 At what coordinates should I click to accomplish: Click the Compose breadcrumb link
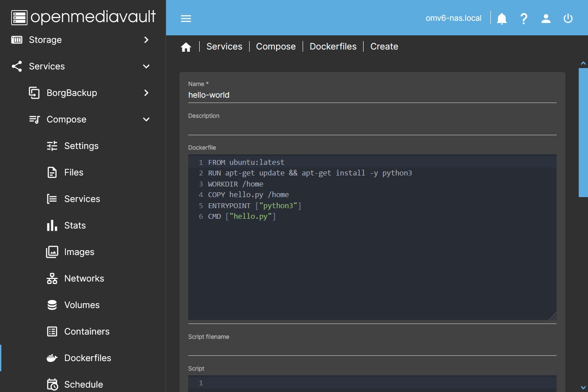point(276,46)
